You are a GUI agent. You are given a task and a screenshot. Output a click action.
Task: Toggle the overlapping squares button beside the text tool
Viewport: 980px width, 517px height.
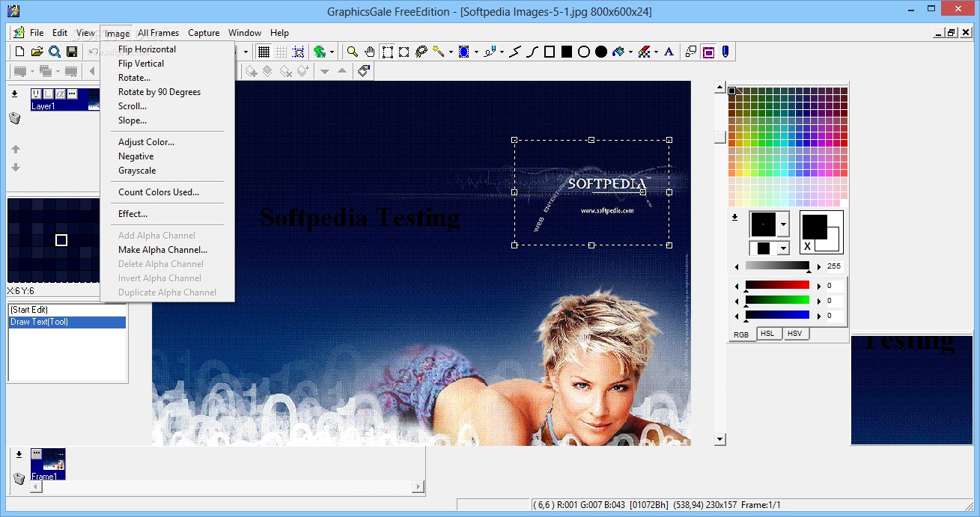click(690, 52)
